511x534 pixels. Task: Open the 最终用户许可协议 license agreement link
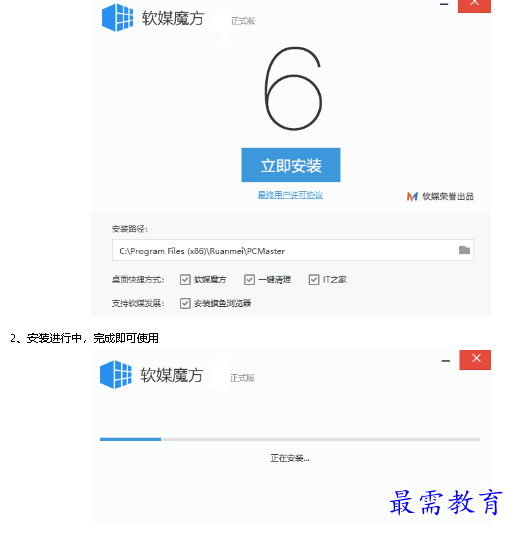(290, 195)
